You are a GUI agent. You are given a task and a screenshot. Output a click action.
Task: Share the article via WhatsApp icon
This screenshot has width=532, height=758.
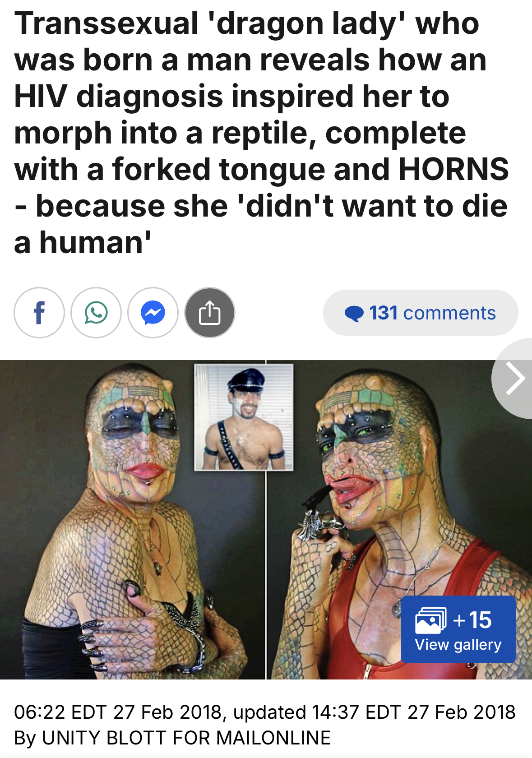click(96, 313)
